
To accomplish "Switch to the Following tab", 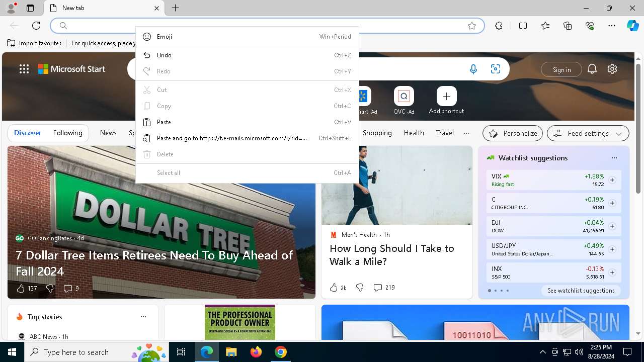I will (68, 133).
